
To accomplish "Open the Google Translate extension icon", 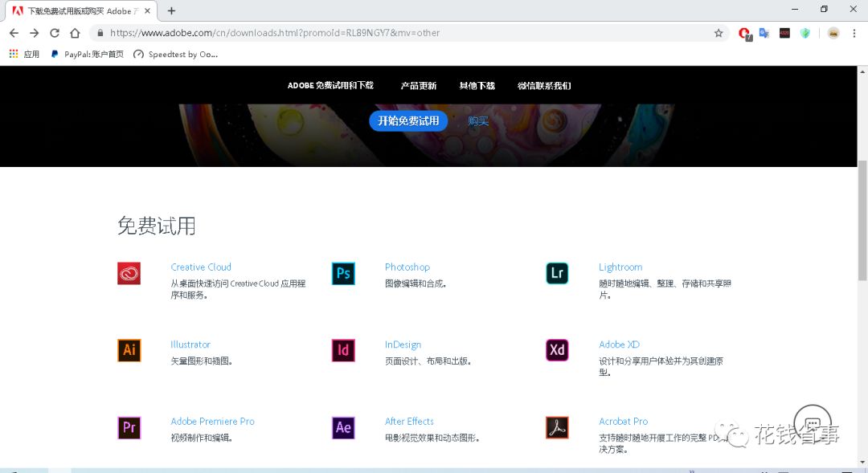I will point(764,33).
